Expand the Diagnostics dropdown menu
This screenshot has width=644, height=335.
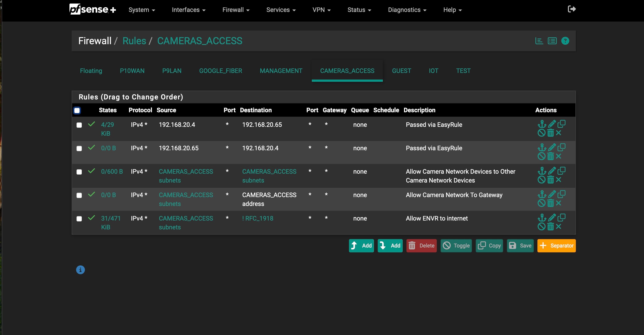pyautogui.click(x=407, y=10)
